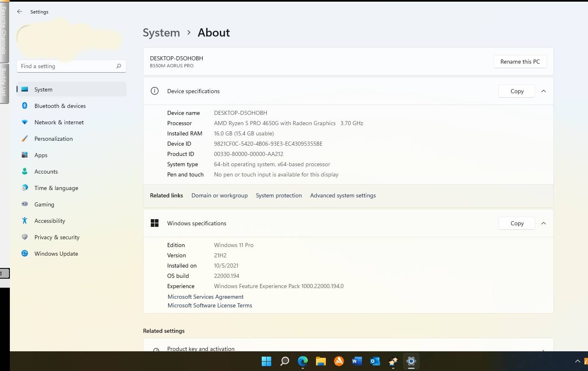Open Time & language settings
588x371 pixels.
pos(71,188)
